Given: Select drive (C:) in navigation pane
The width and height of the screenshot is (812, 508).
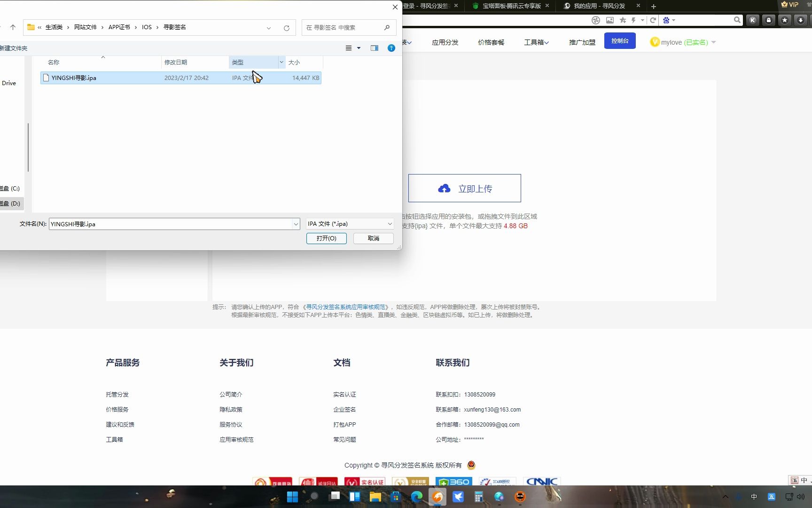Looking at the screenshot, I should pos(10,189).
